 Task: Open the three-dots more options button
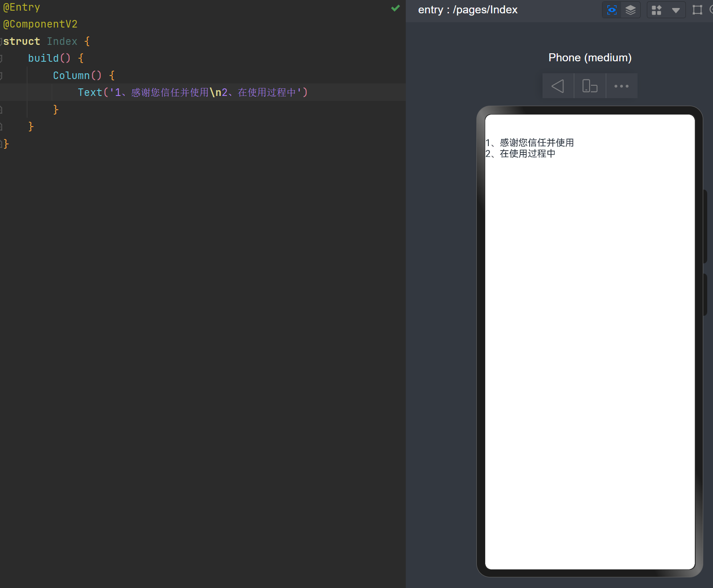click(x=622, y=86)
